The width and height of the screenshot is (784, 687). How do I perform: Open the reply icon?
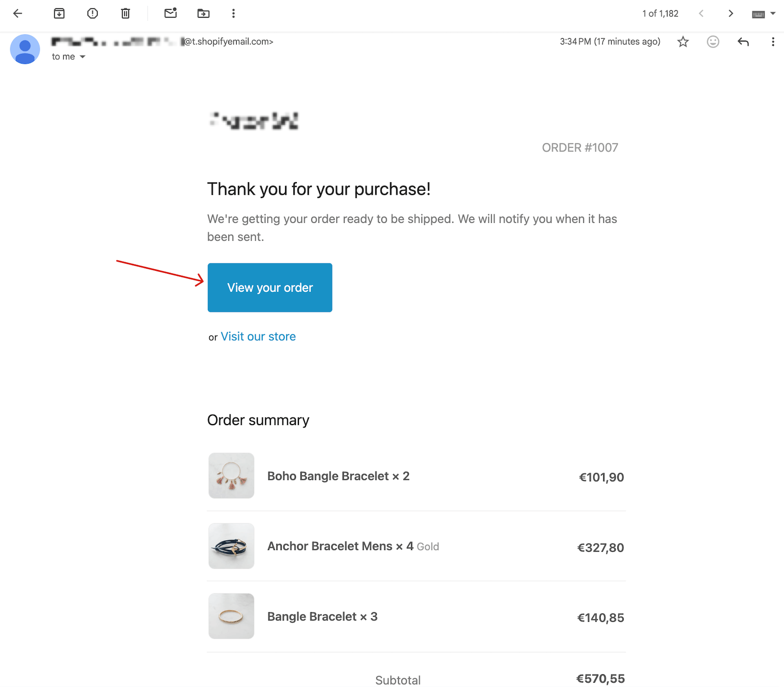point(743,42)
